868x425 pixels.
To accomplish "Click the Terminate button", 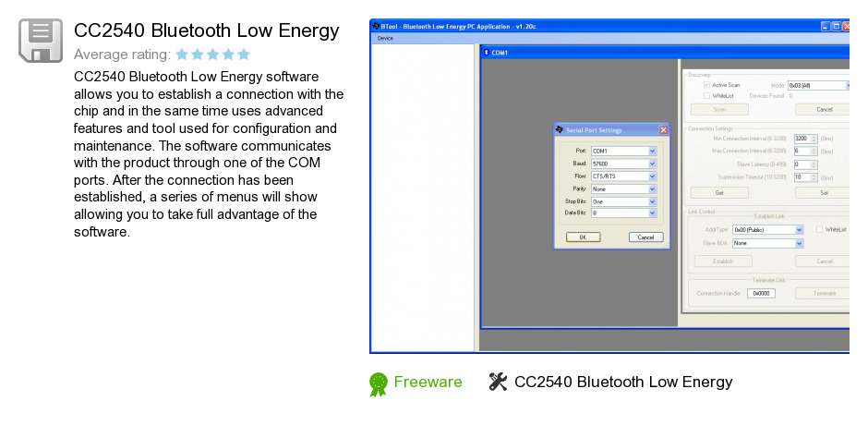I will click(x=823, y=293).
